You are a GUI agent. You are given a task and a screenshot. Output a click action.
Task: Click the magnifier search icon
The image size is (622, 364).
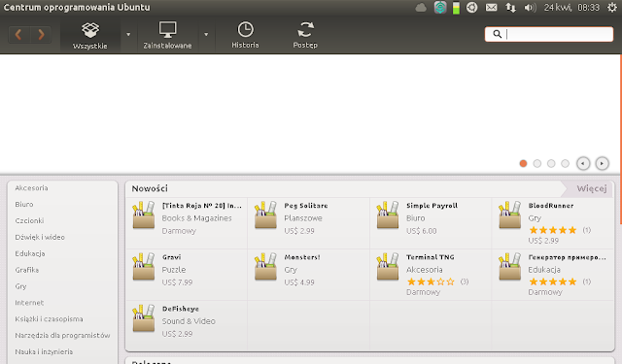point(497,34)
